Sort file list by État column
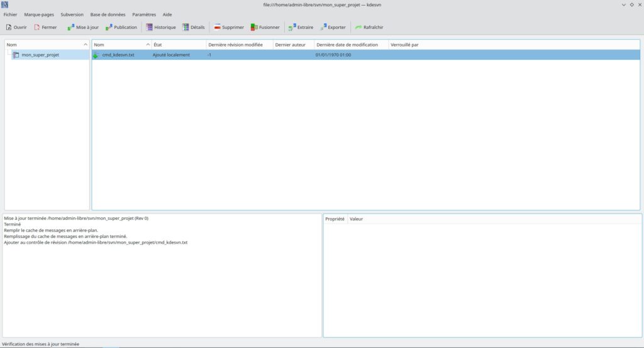The width and height of the screenshot is (644, 348). click(179, 45)
